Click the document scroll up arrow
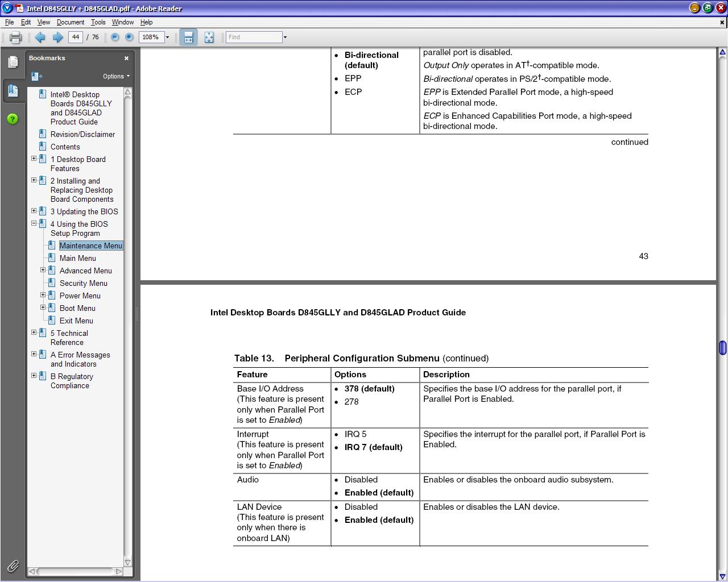Image resolution: width=728 pixels, height=582 pixels. click(722, 52)
